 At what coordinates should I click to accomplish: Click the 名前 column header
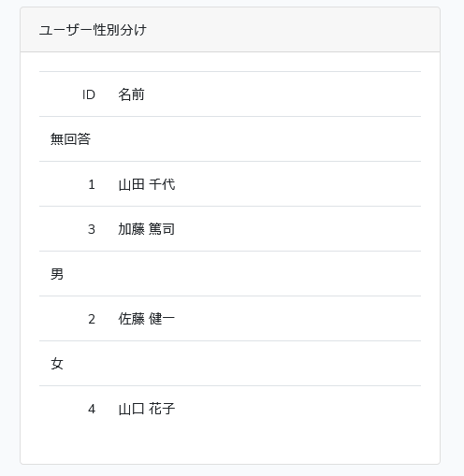click(131, 94)
